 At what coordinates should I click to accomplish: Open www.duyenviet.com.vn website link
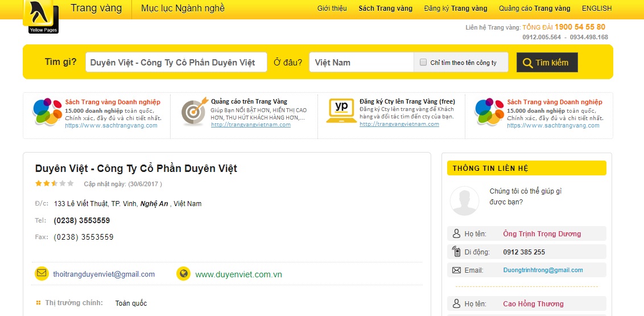238,274
